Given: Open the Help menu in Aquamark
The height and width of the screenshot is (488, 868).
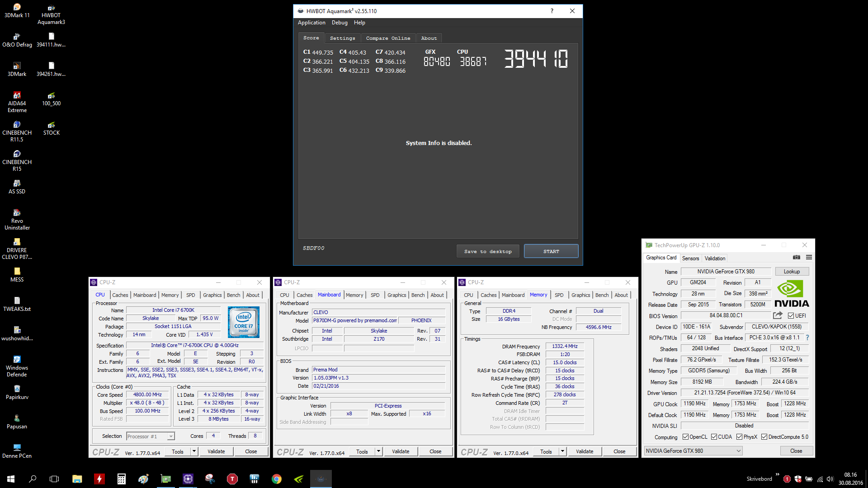Looking at the screenshot, I should pyautogui.click(x=359, y=23).
